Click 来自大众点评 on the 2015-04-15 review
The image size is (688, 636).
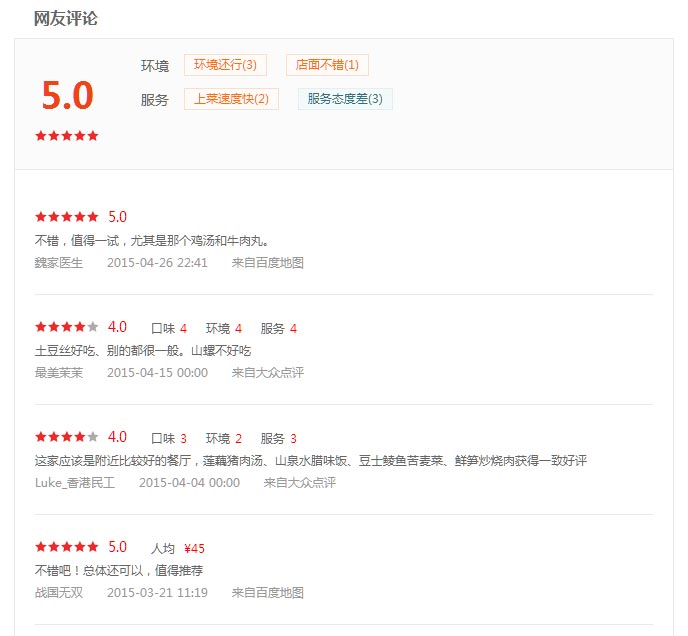point(268,373)
